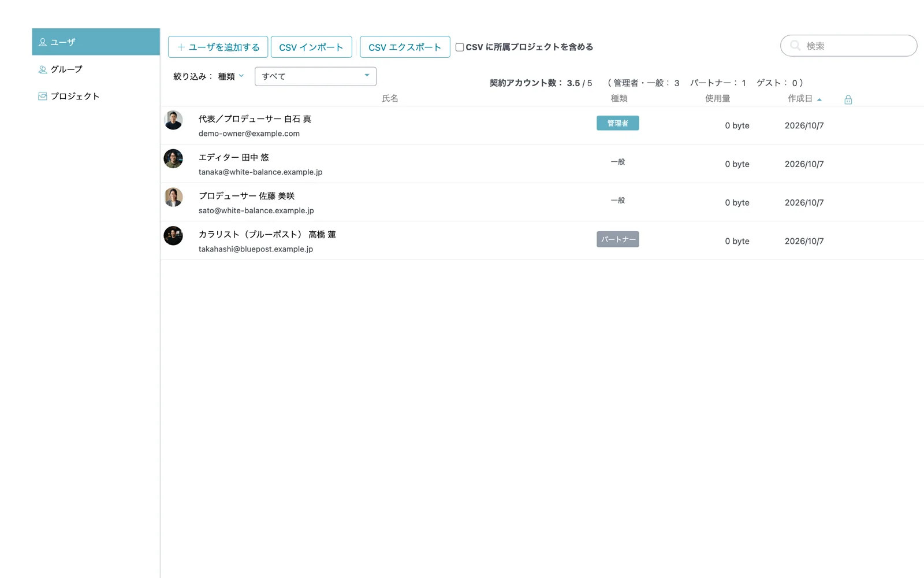Viewport: 924px width, 578px height.
Task: Open avatar of 田中 悠
Action: [x=173, y=159]
